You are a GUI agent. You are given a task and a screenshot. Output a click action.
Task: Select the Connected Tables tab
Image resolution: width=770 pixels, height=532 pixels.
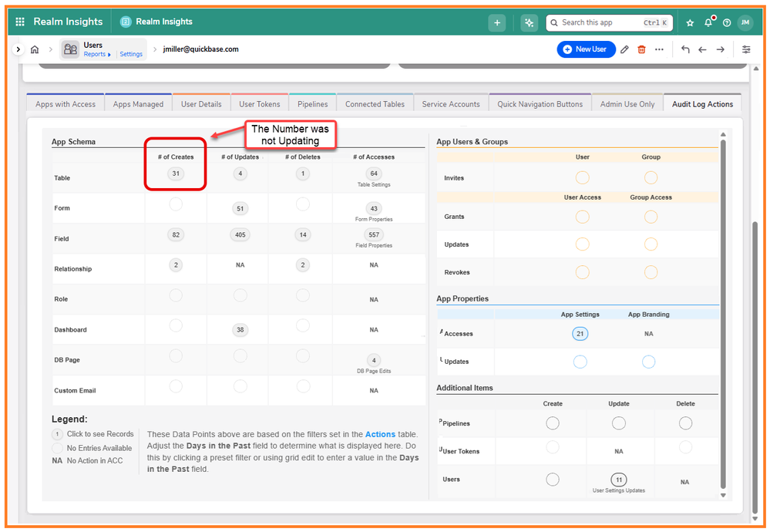375,103
